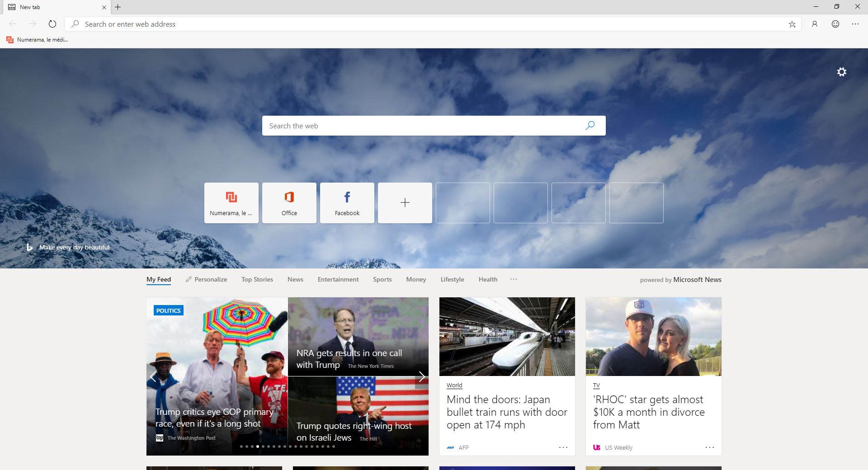This screenshot has height=470, width=868.
Task: Open the user profile icon
Action: click(x=815, y=24)
